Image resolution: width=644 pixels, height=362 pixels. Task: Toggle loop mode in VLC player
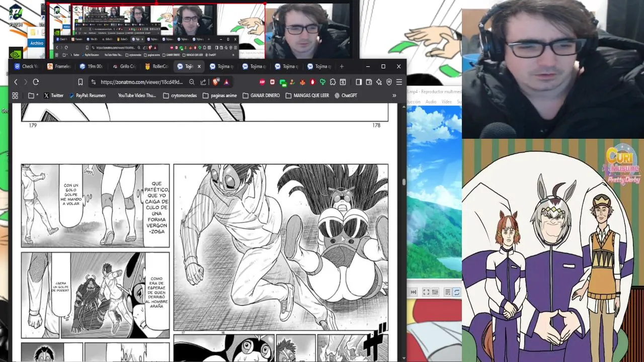[x=456, y=292]
